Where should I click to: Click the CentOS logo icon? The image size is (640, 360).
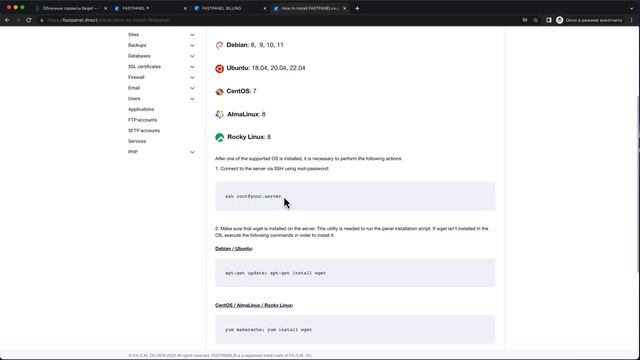click(220, 91)
